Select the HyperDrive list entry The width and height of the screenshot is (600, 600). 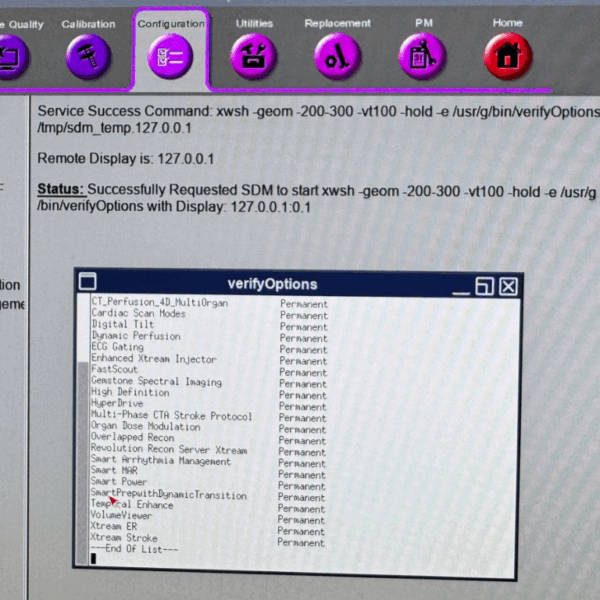click(x=117, y=404)
